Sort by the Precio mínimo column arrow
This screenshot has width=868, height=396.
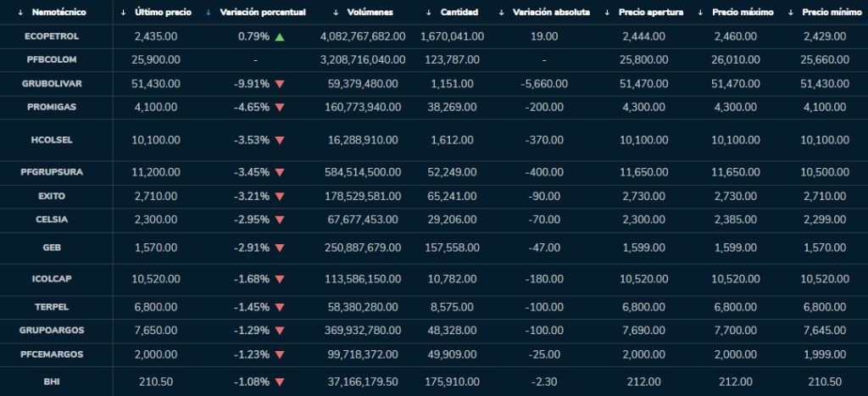click(791, 12)
